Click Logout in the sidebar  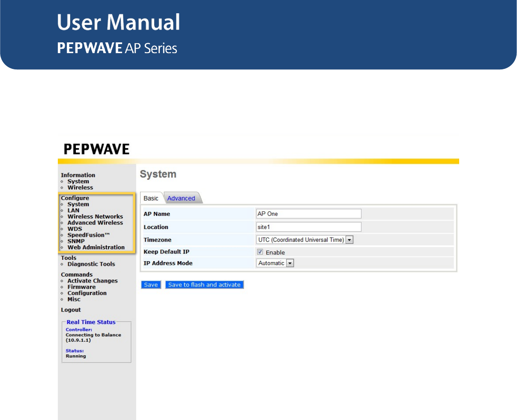71,310
